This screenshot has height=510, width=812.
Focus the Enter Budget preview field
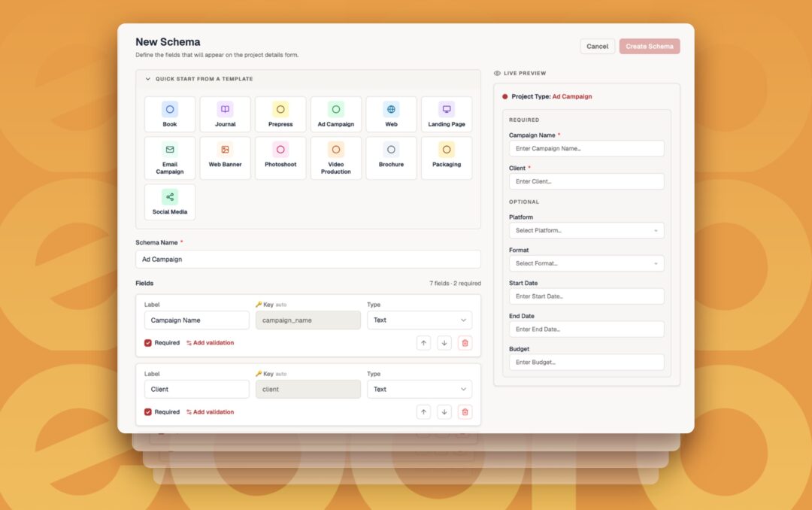click(586, 363)
